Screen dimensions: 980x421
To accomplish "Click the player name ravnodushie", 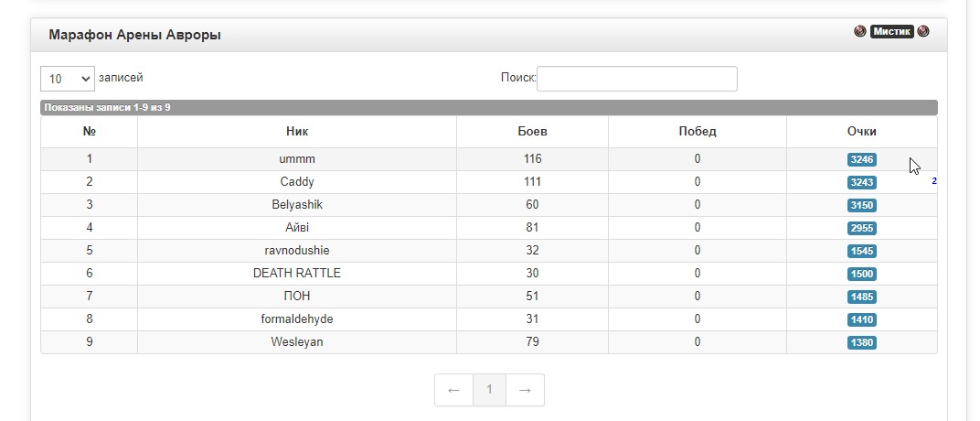I will [x=297, y=251].
